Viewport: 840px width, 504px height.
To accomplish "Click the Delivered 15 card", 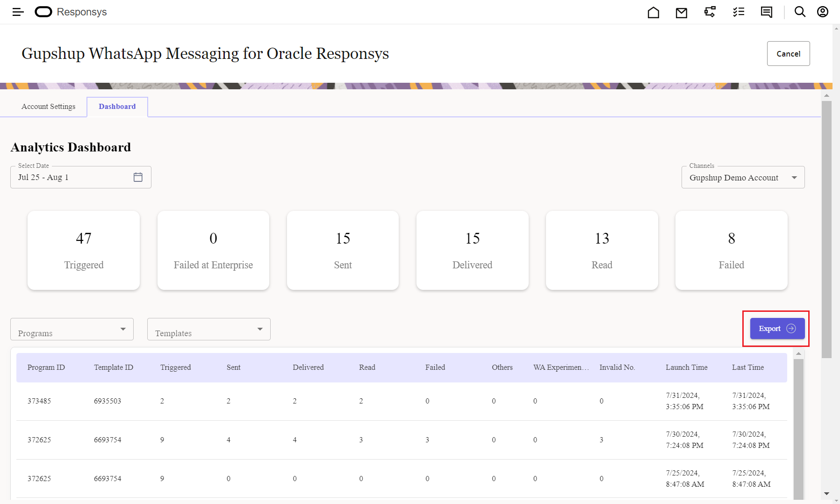I will point(472,250).
